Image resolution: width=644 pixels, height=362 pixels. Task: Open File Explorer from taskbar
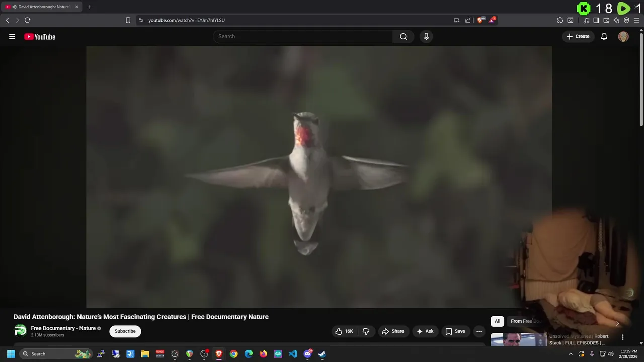(145, 354)
